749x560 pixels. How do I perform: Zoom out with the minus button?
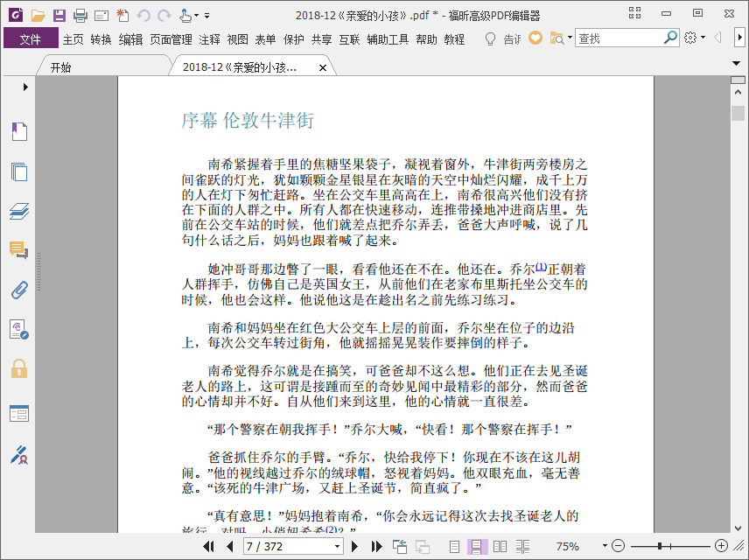[x=618, y=546]
